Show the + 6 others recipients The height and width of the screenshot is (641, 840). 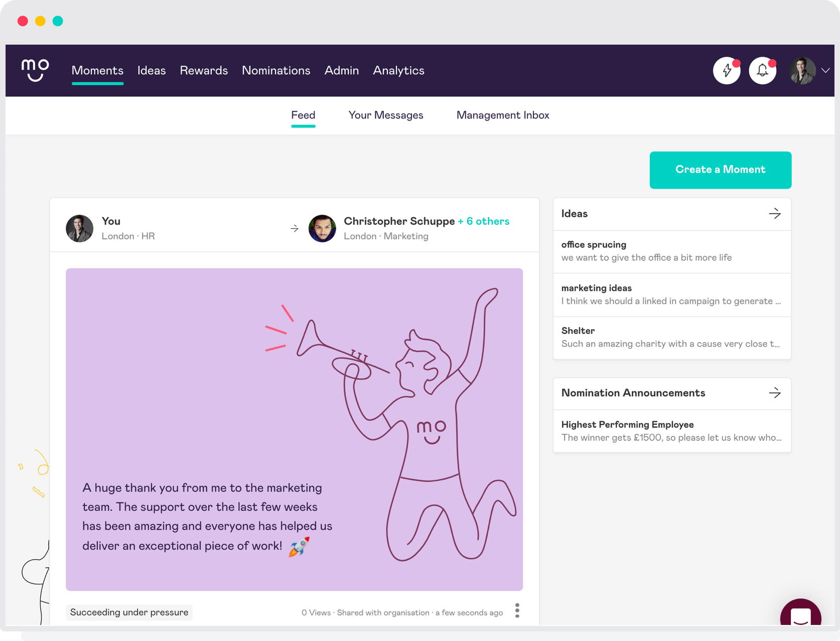point(484,221)
